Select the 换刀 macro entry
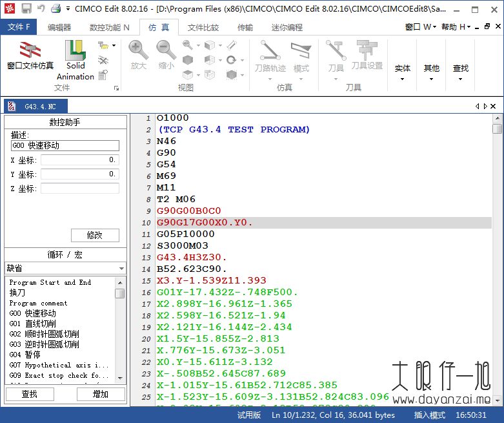 17,293
